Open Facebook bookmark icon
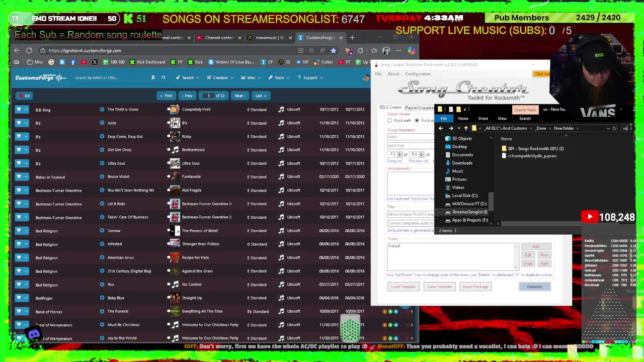Viewport: 644px width, 362px height. click(73, 62)
